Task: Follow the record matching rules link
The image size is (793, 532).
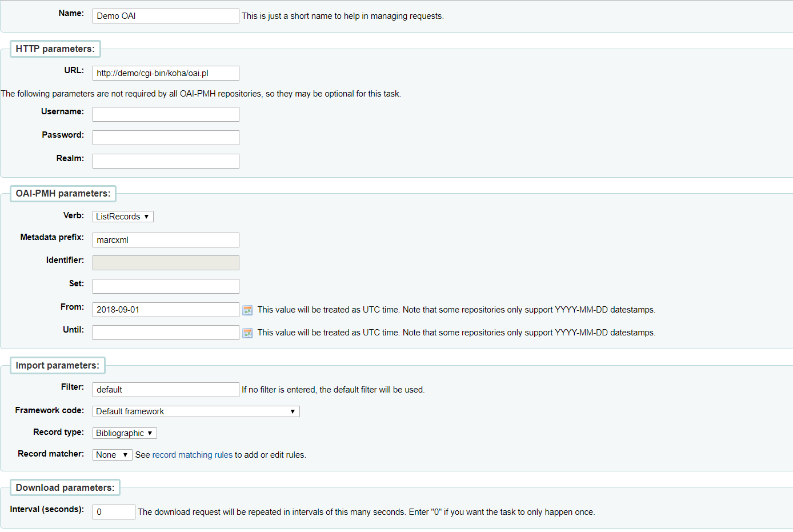Action: tap(192, 455)
